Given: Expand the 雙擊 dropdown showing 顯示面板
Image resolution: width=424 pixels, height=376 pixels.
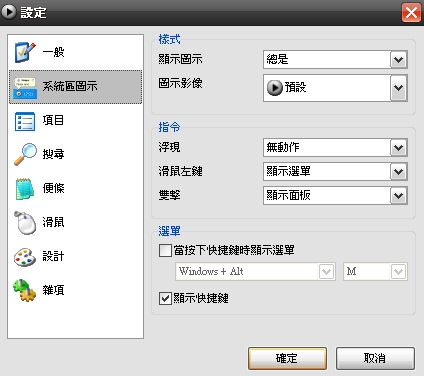Looking at the screenshot, I should coord(335,196).
